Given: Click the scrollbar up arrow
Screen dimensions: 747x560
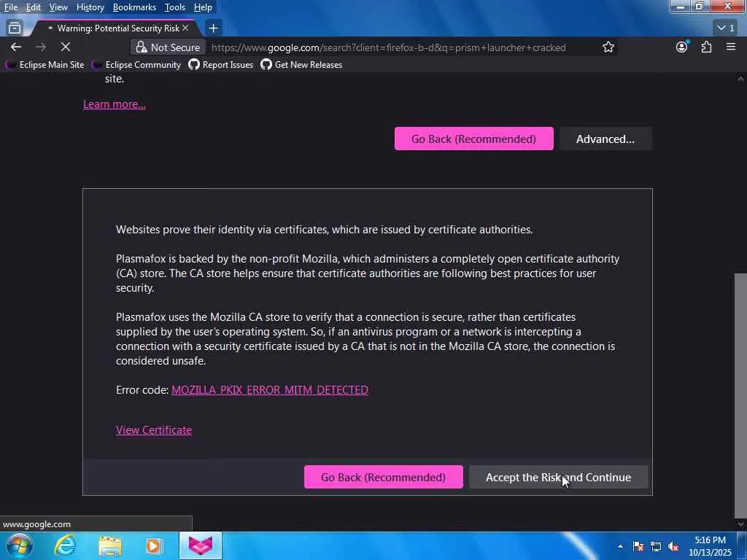Looking at the screenshot, I should 740,79.
